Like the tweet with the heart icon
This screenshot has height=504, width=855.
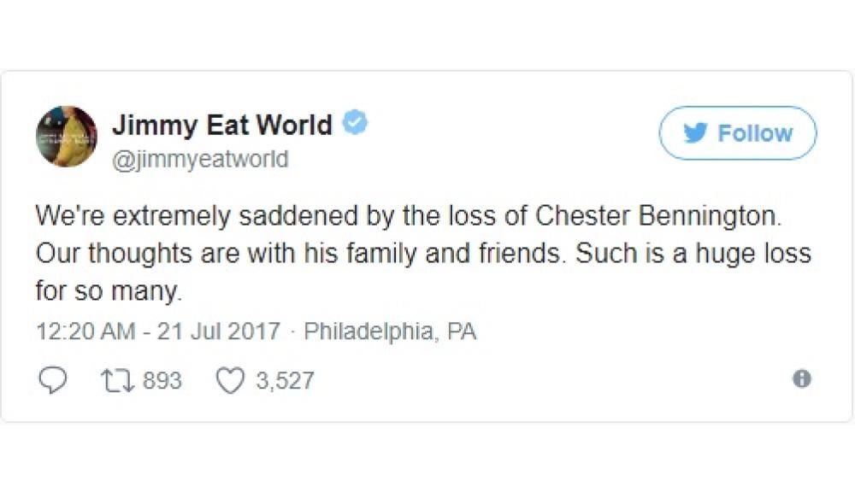pos(230,380)
